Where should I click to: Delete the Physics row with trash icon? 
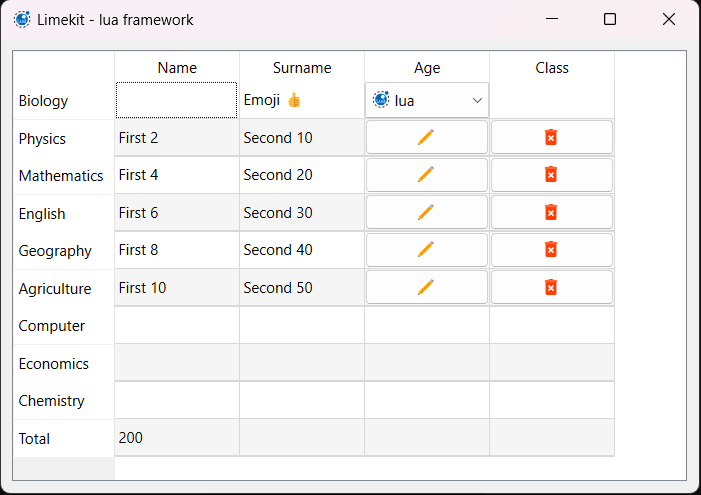pyautogui.click(x=551, y=138)
